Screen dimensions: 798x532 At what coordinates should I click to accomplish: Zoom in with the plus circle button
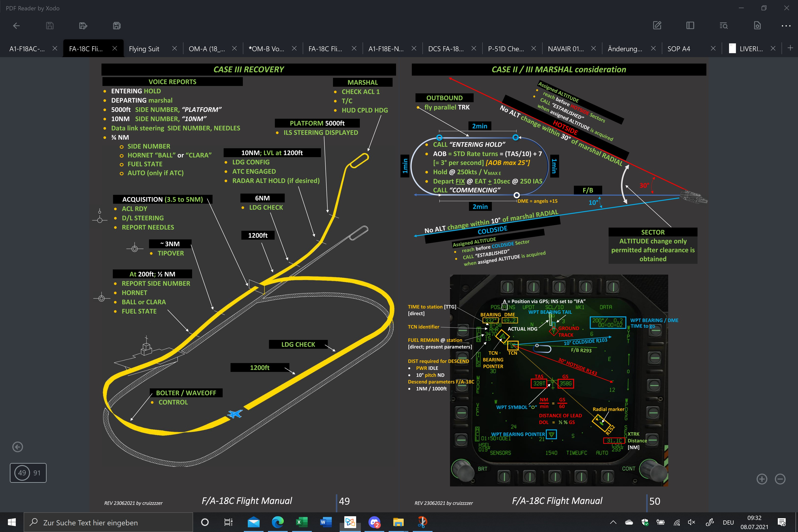[762, 479]
